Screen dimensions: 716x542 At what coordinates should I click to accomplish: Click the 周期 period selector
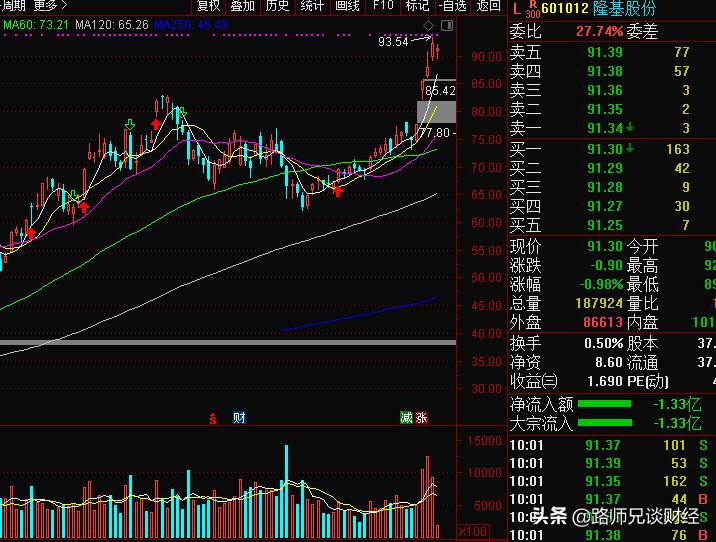[14, 5]
